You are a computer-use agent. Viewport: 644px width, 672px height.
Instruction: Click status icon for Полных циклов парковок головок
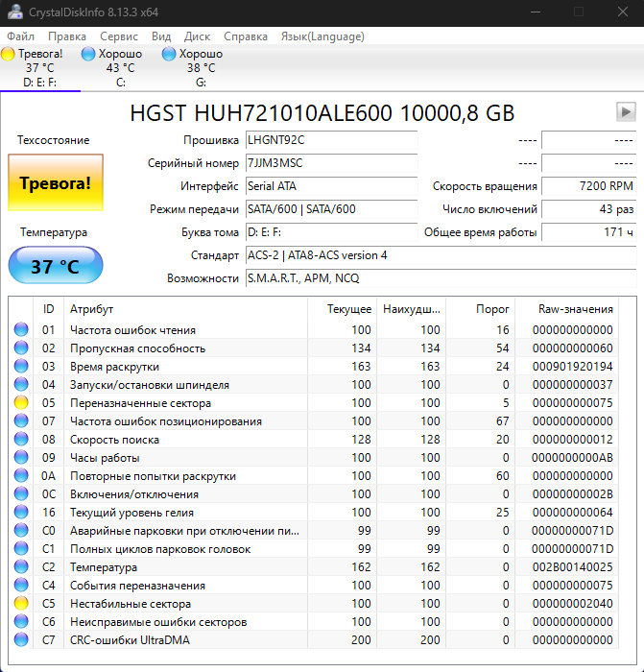tap(21, 549)
